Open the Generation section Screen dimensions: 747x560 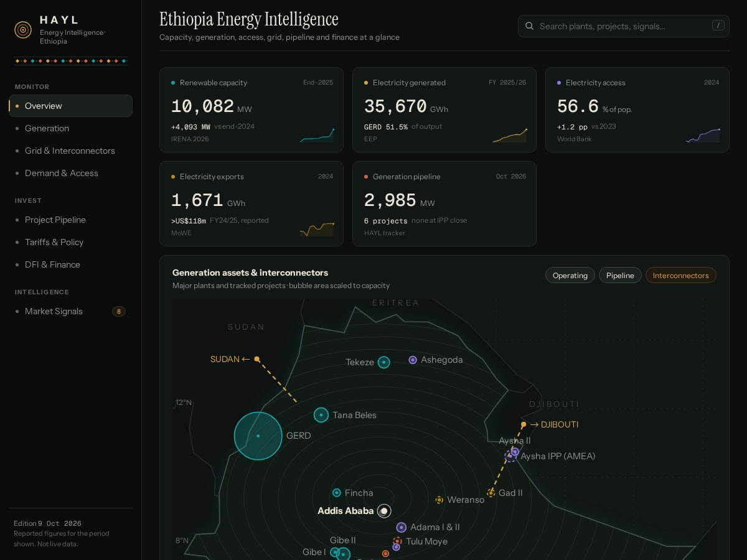70,128
